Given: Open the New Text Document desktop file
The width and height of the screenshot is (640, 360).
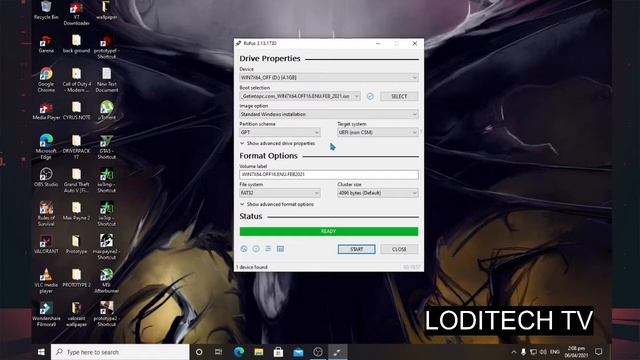Looking at the screenshot, I should pyautogui.click(x=107, y=80).
